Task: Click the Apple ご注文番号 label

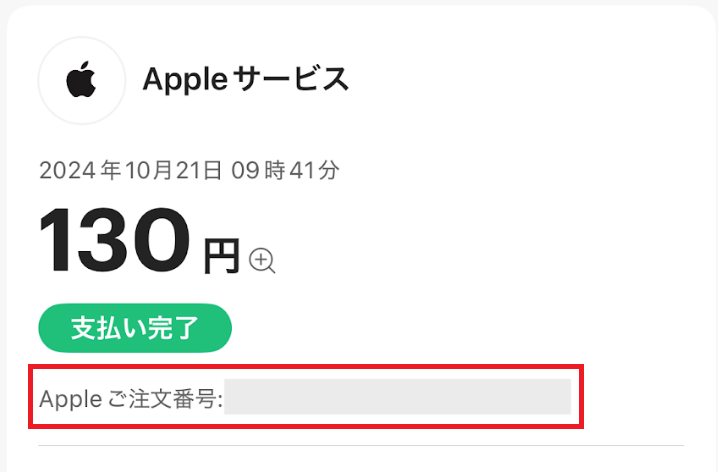Action: 131,400
